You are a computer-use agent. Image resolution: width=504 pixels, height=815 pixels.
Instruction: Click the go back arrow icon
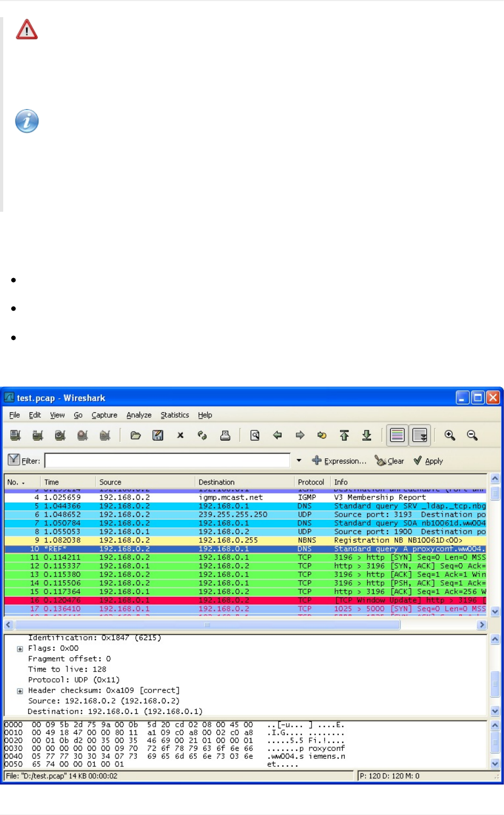tap(277, 435)
